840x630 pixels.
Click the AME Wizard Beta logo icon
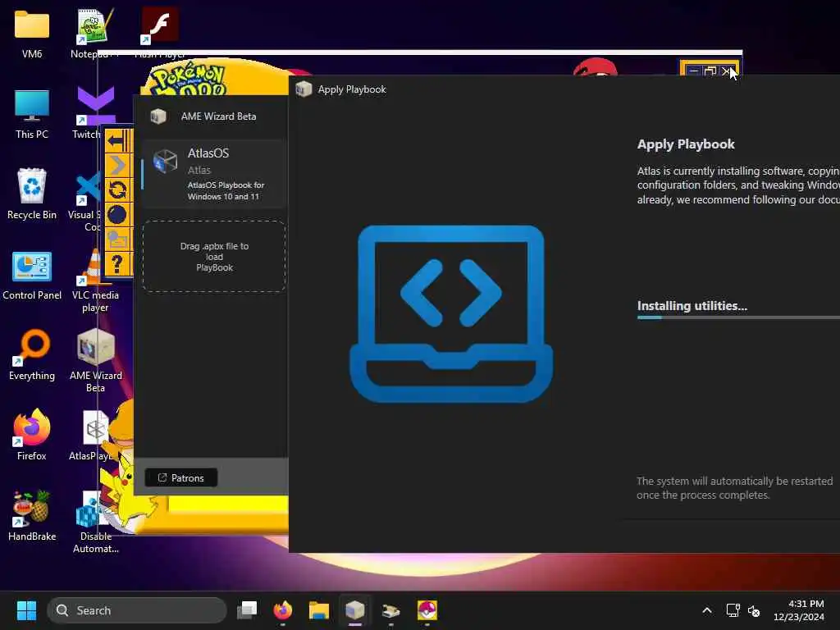click(x=158, y=116)
